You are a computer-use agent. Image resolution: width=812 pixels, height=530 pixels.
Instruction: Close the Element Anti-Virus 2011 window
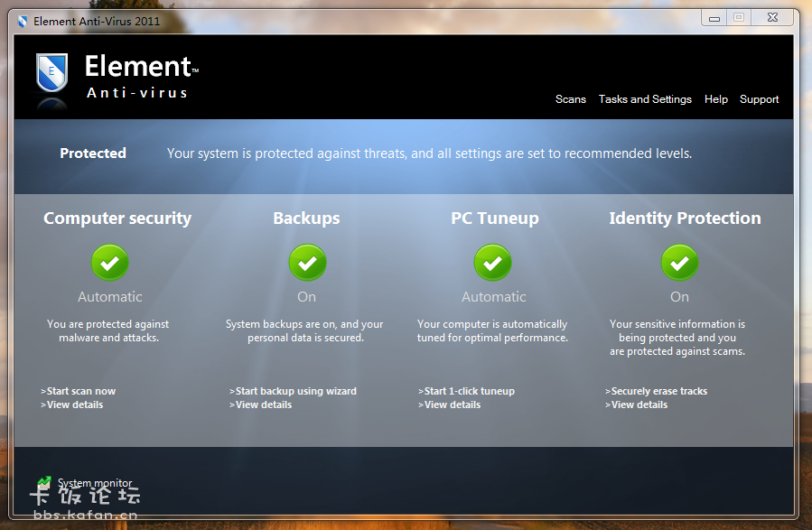[772, 17]
